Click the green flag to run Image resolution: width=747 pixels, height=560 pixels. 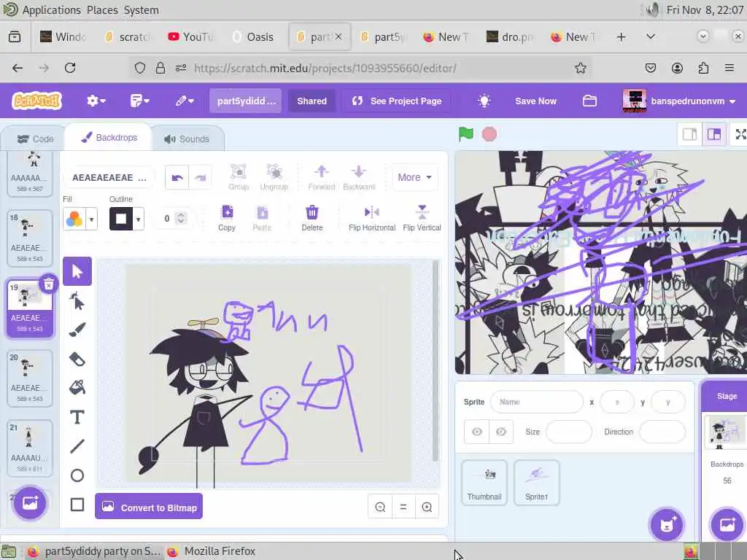coord(466,134)
